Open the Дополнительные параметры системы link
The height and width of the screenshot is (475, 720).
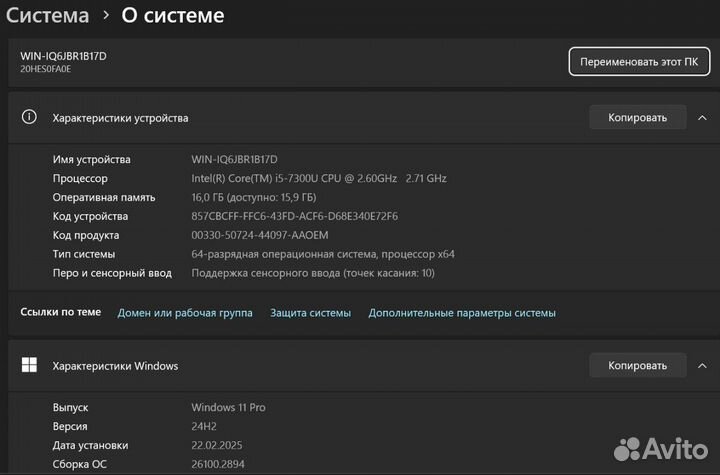coord(461,313)
